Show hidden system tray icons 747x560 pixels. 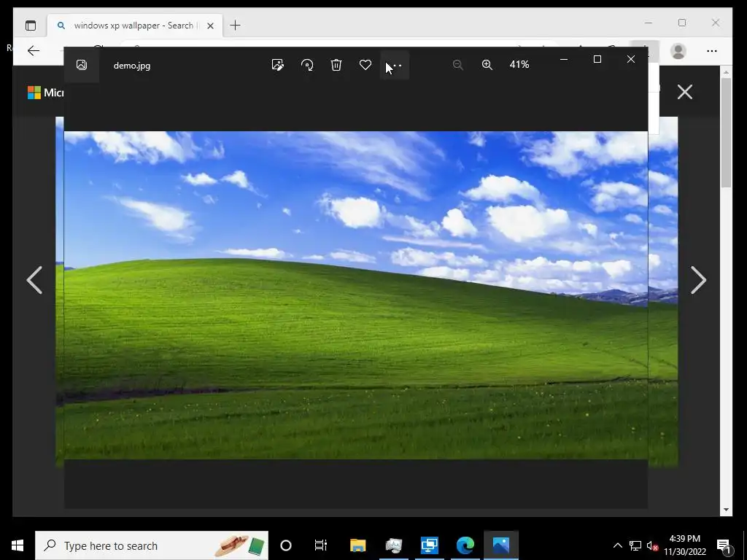click(617, 545)
